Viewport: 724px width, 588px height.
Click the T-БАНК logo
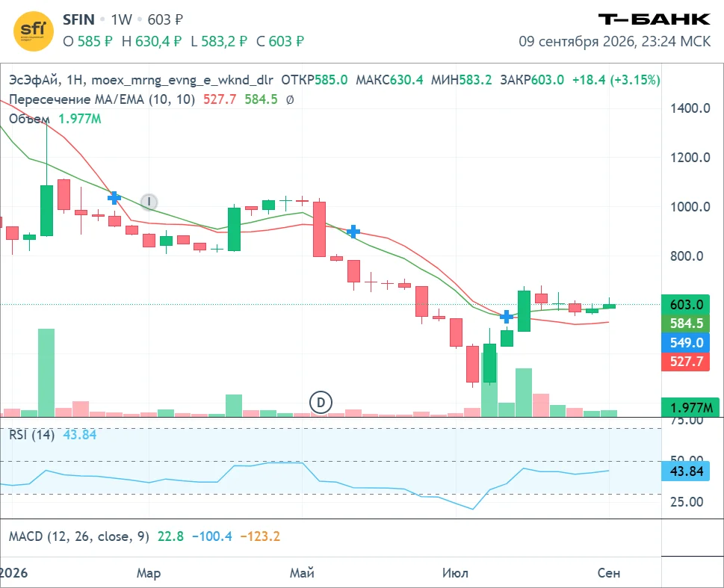pyautogui.click(x=654, y=19)
